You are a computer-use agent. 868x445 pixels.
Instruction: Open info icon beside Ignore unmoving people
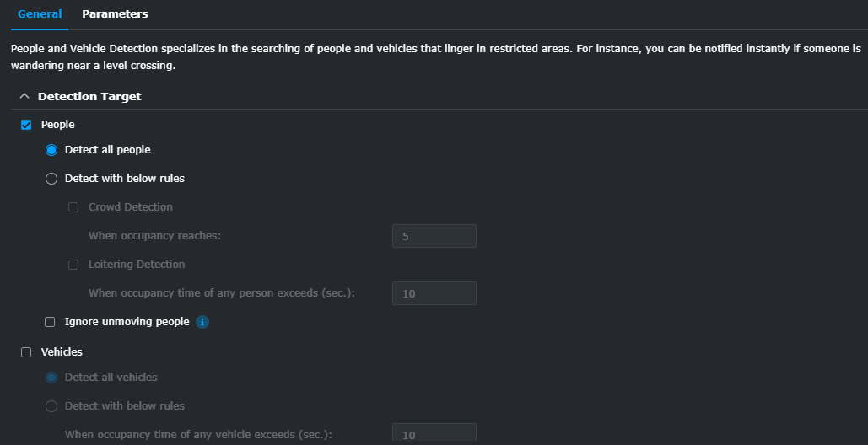coord(202,322)
